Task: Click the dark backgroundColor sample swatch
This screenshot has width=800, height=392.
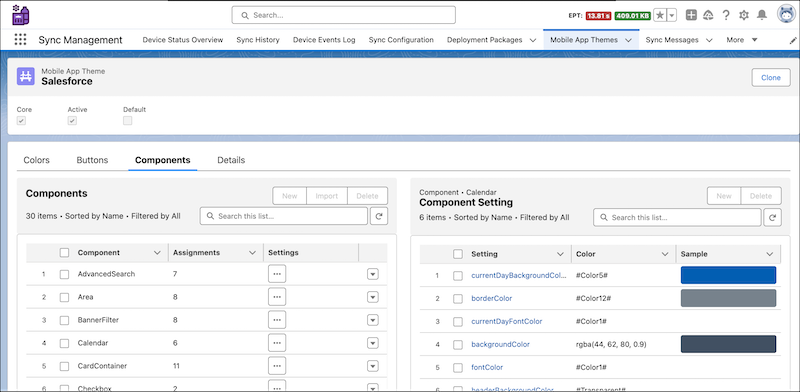Action: coord(728,344)
